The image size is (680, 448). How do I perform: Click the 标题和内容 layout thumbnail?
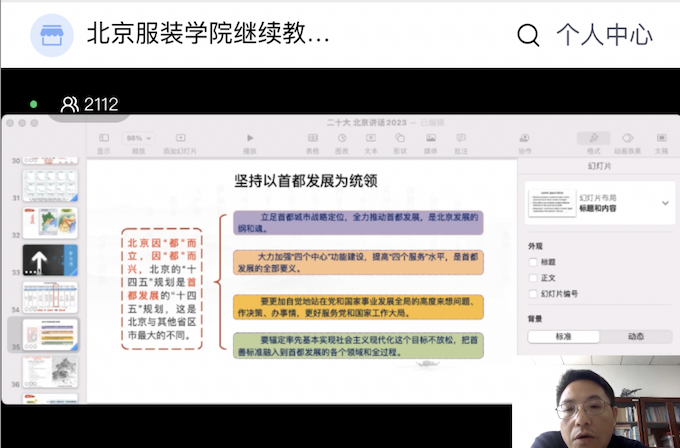(552, 203)
